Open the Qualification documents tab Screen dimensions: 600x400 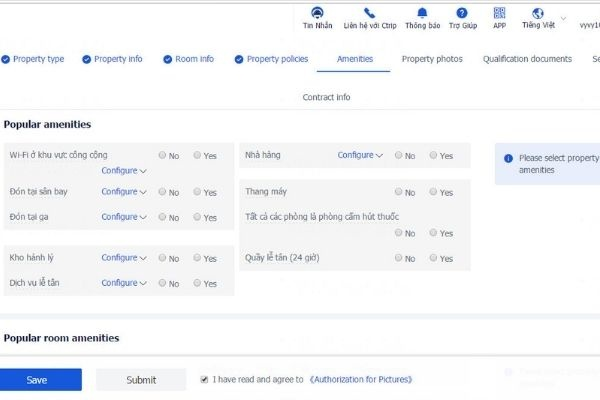[x=527, y=59]
